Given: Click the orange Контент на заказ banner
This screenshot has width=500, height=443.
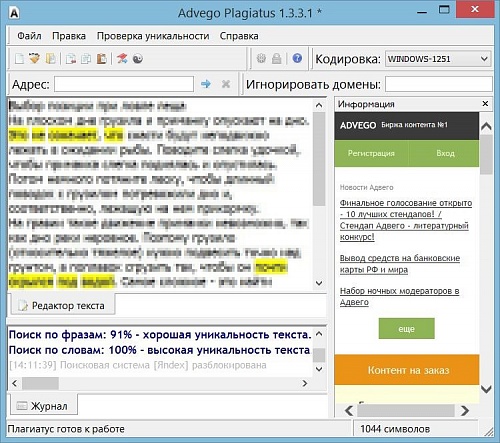Looking at the screenshot, I should click(x=407, y=370).
